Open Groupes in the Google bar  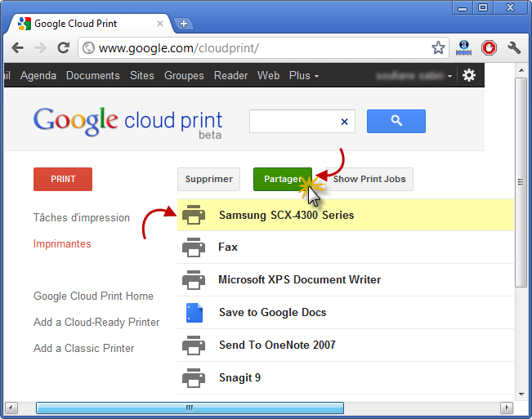click(184, 76)
